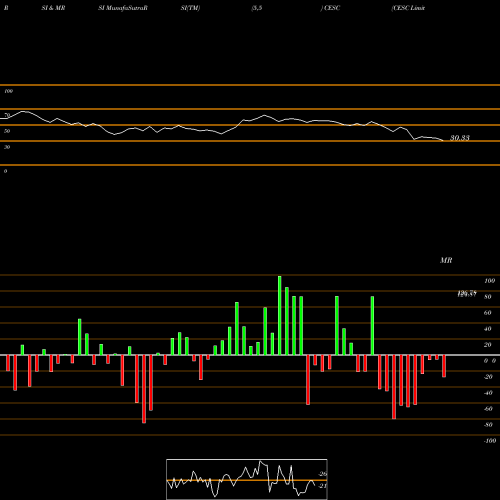500x500 pixels.
Task: Click the '80' label on the MR axis
Action: click(488, 297)
